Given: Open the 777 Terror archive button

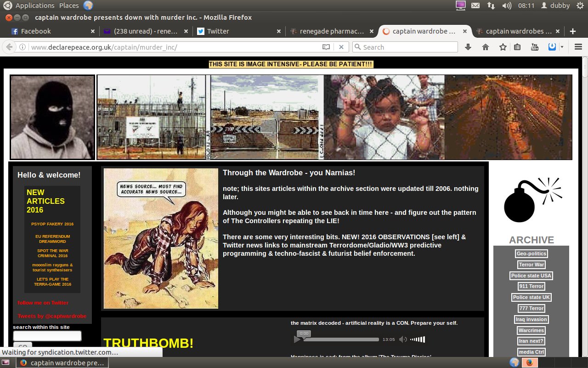Looking at the screenshot, I should (x=531, y=308).
